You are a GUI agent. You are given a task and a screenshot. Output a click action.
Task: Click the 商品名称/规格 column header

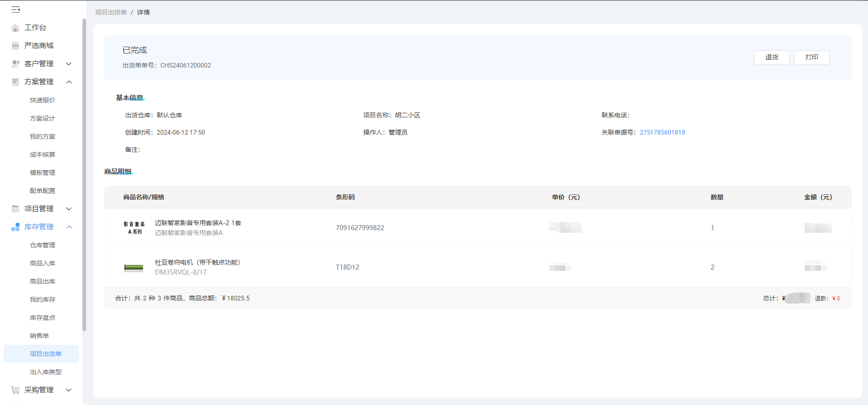[144, 197]
